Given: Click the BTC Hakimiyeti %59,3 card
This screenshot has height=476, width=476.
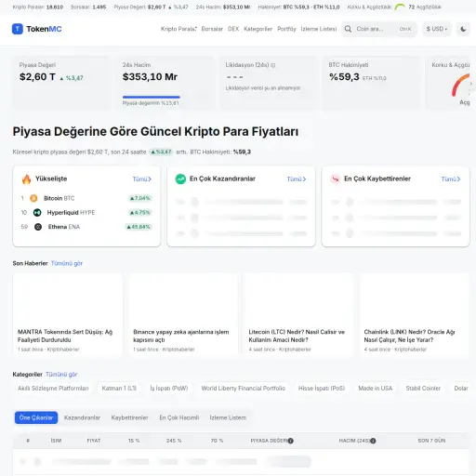Looking at the screenshot, I should (x=371, y=83).
